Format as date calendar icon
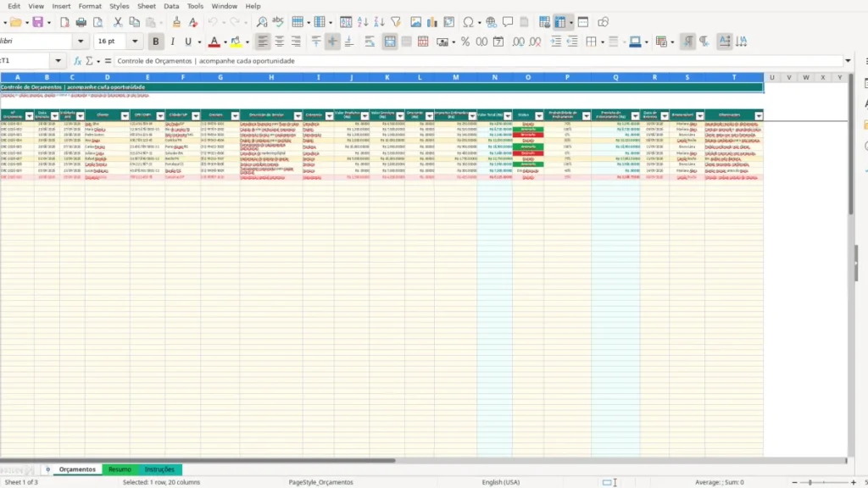868x488 pixels. point(498,42)
